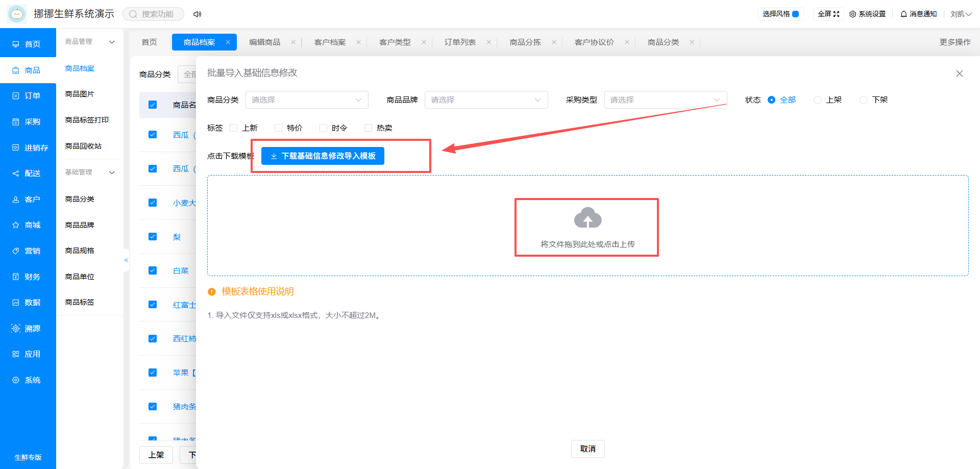Expand the 采购类型 dropdown
Screen dimensions: 980x469
pos(666,100)
